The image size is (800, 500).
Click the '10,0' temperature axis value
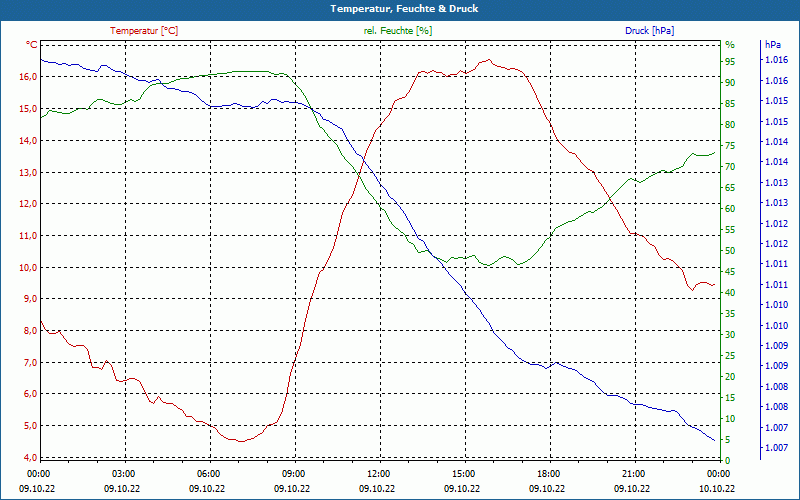pos(29,267)
